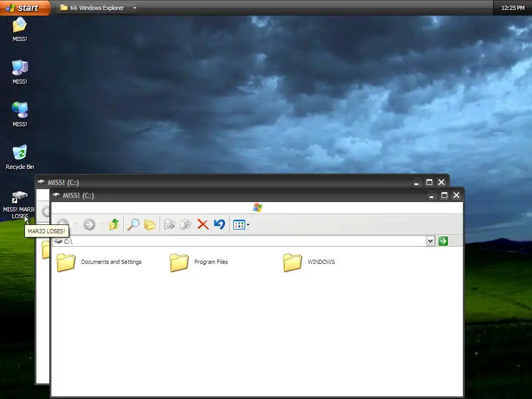The height and width of the screenshot is (399, 532).
Task: Maximize the front MISS! (C:) window
Action: click(444, 195)
